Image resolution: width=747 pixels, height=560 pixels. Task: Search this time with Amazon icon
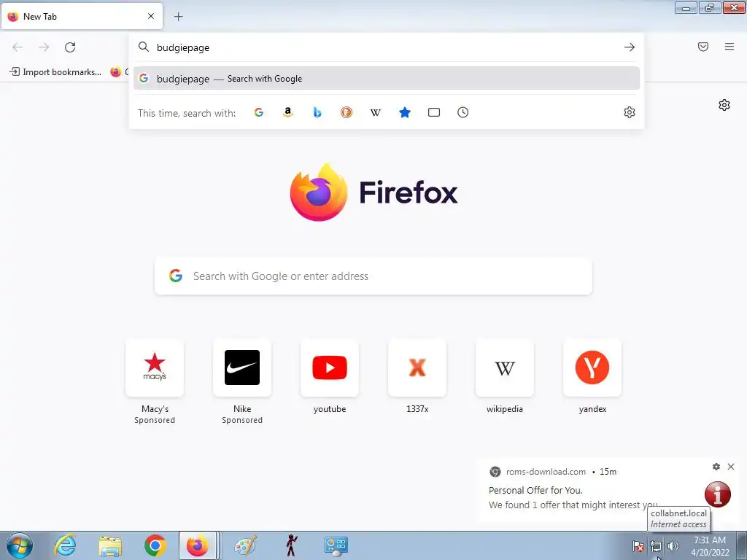pos(287,112)
